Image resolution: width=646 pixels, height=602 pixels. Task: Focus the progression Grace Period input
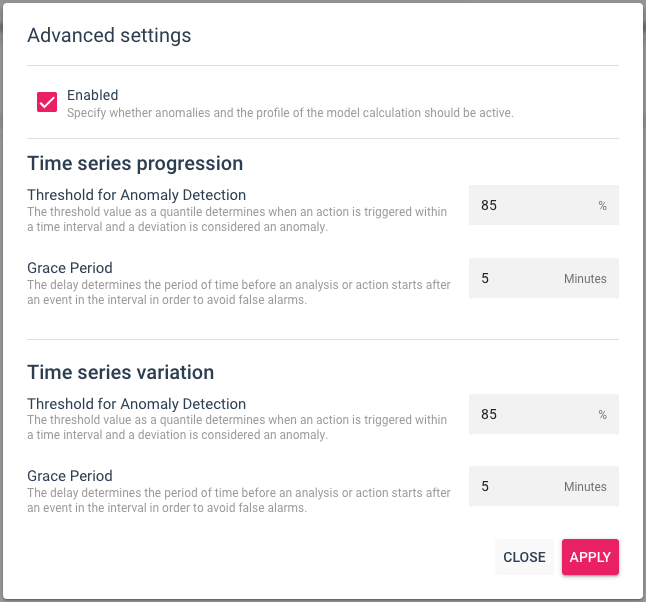(515, 278)
